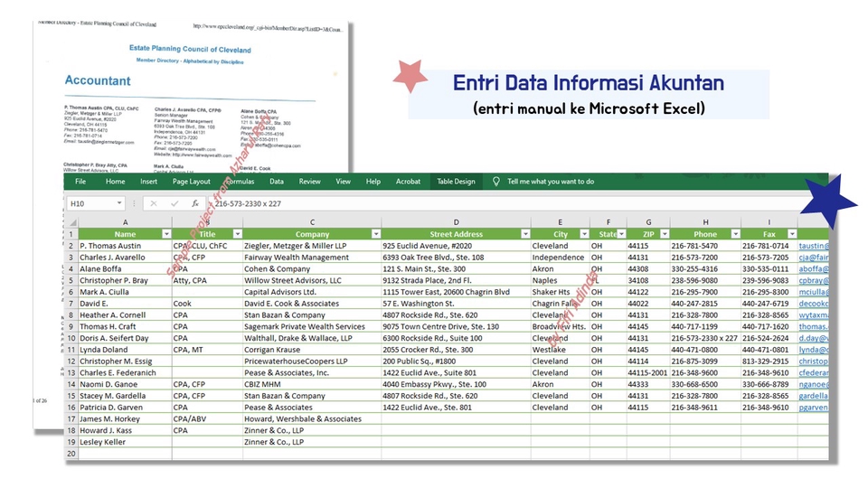Select cell 1115 Tower East, 20600 Chagrin Blvd
Screen dimensions: 868x488
point(456,292)
